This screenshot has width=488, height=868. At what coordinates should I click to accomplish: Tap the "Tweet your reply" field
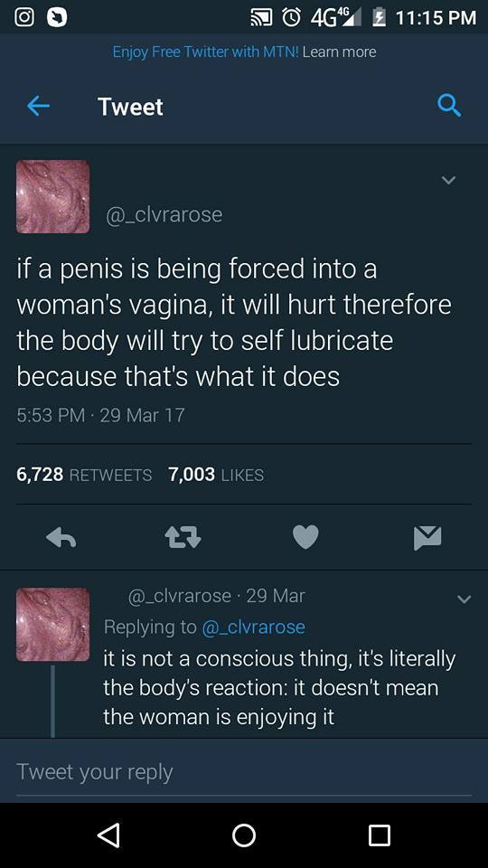pos(244,771)
